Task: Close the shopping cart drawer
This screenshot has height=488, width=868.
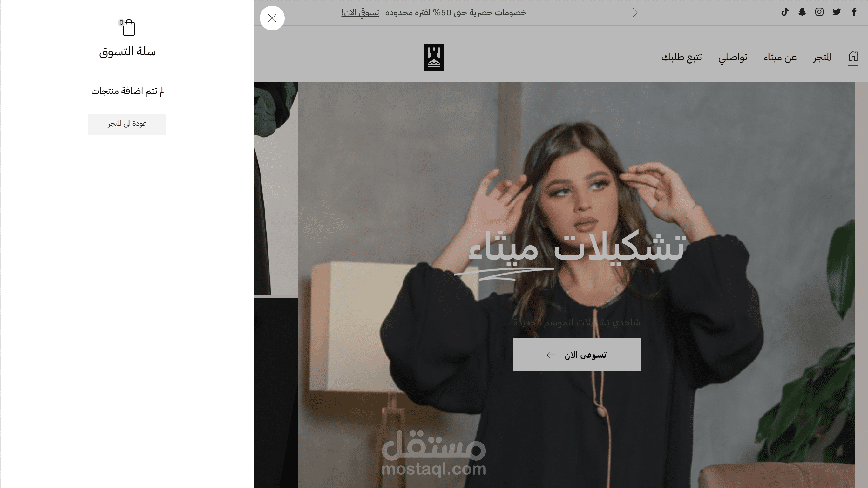Action: pos(272,18)
